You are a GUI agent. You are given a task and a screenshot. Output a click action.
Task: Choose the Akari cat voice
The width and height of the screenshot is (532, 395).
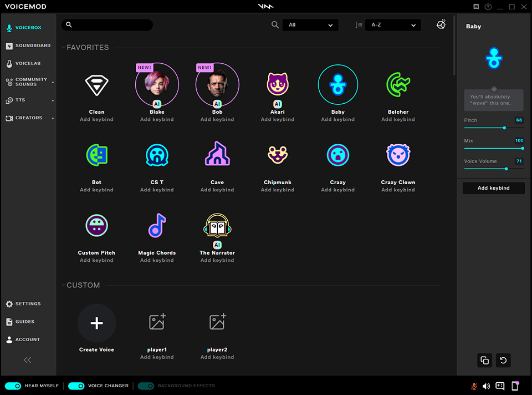[278, 84]
